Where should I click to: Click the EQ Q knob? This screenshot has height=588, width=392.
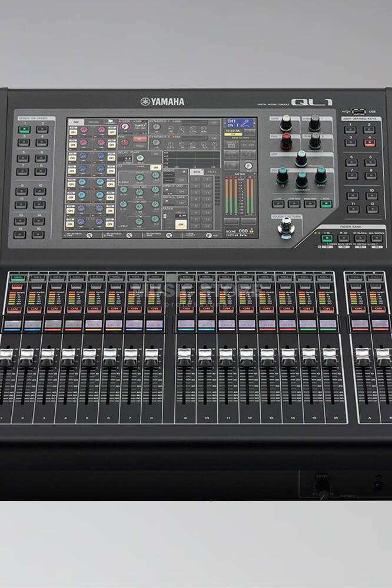[283, 175]
